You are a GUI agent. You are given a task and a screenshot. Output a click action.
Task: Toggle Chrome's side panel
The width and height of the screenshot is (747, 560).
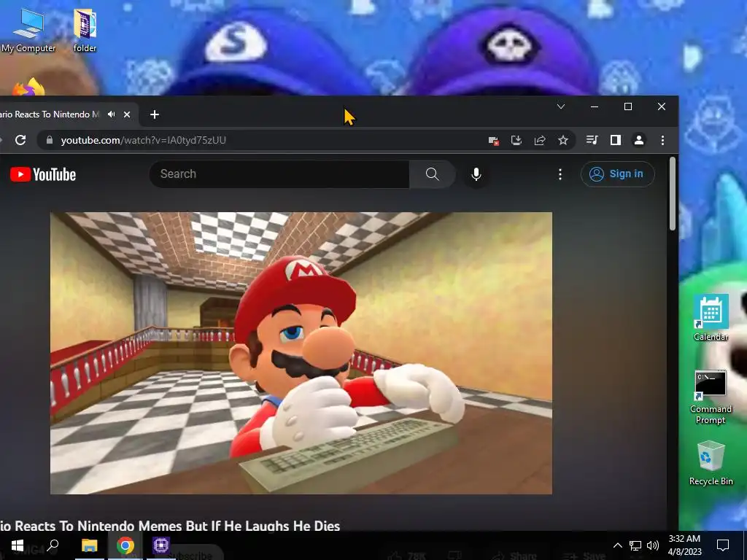tap(616, 140)
